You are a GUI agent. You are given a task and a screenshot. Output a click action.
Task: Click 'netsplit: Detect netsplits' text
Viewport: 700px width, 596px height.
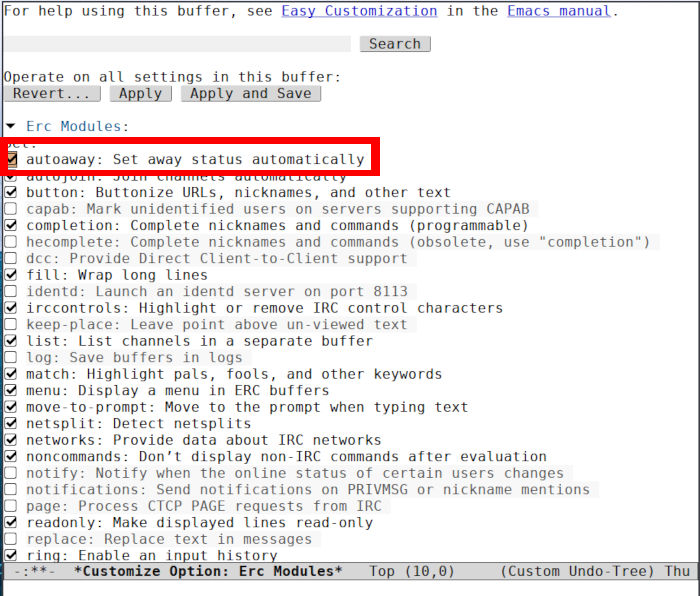coord(138,424)
